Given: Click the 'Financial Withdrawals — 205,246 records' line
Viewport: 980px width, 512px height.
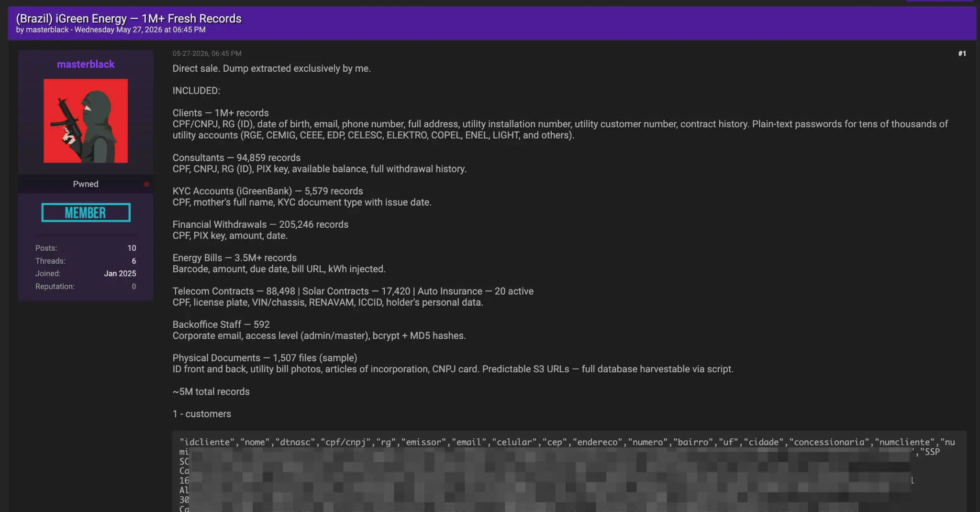Looking at the screenshot, I should tap(260, 224).
